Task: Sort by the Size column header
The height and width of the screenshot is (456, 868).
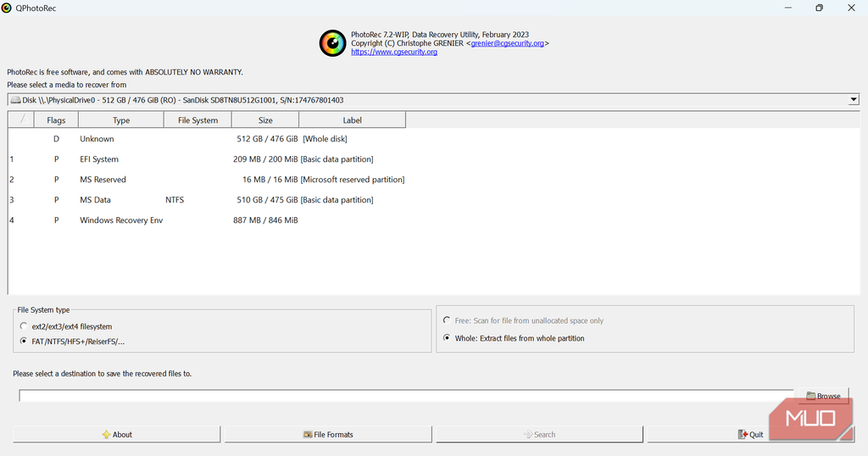Action: pos(265,120)
